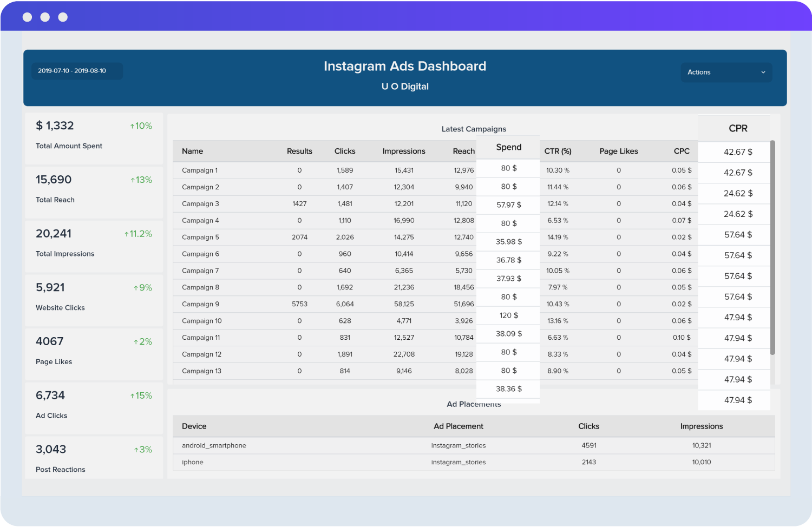Click the 13% increase indicator for Total Reach
812x527 pixels.
tap(141, 180)
